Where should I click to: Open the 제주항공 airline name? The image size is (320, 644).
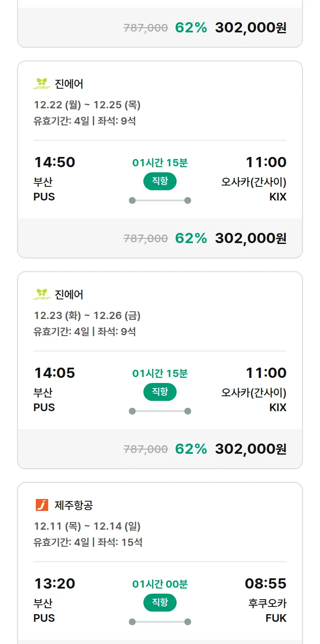click(73, 505)
